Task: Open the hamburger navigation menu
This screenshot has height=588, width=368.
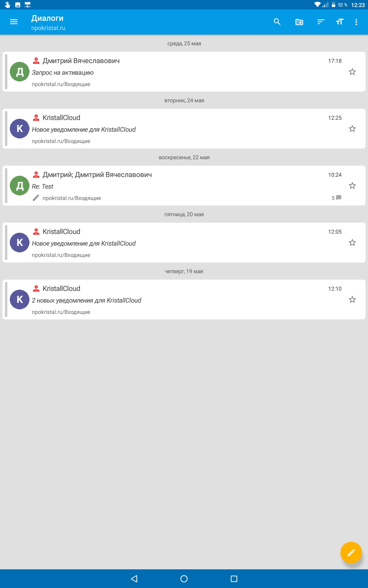Action: click(14, 22)
